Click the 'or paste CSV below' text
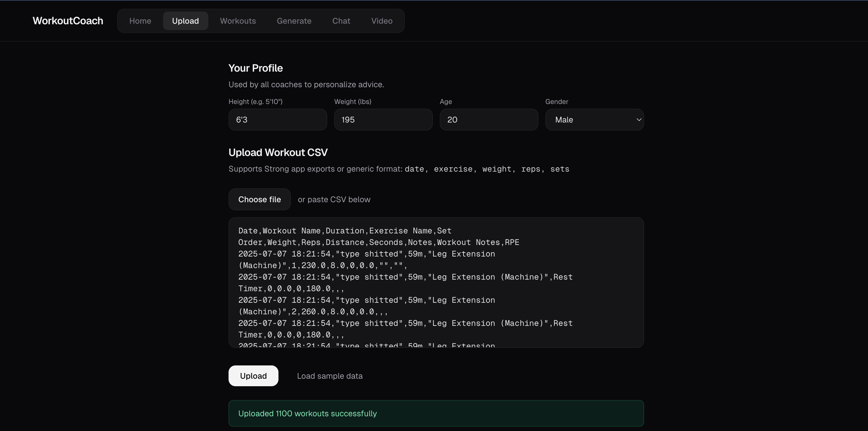The width and height of the screenshot is (868, 431). click(x=334, y=200)
